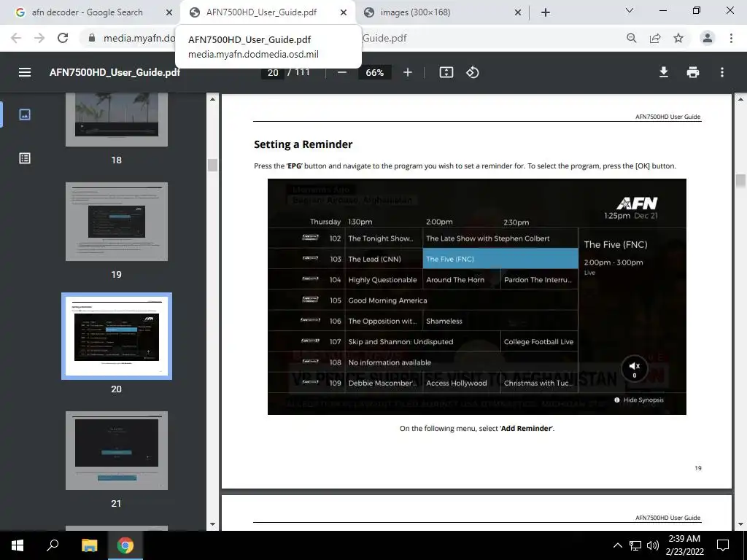Zoom out the PDF with minus button

tap(342, 72)
